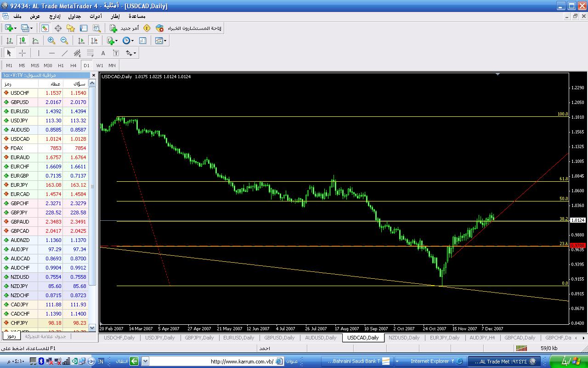This screenshot has width=588, height=368.
Task: Select the trendline drawing tool
Action: coord(65,53)
